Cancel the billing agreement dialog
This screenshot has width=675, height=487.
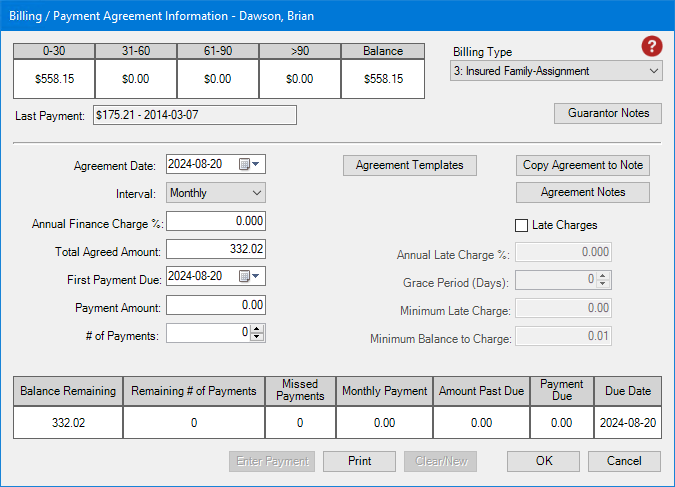point(624,461)
